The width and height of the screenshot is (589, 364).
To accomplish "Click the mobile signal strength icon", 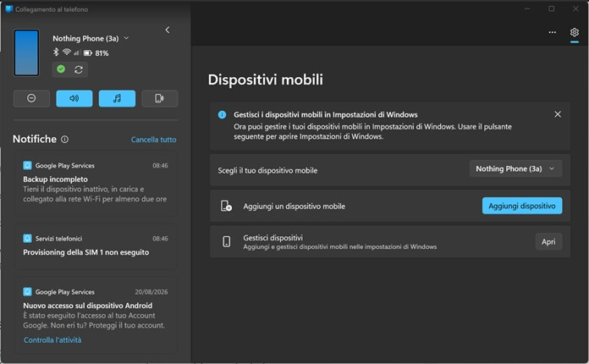I will click(x=77, y=52).
